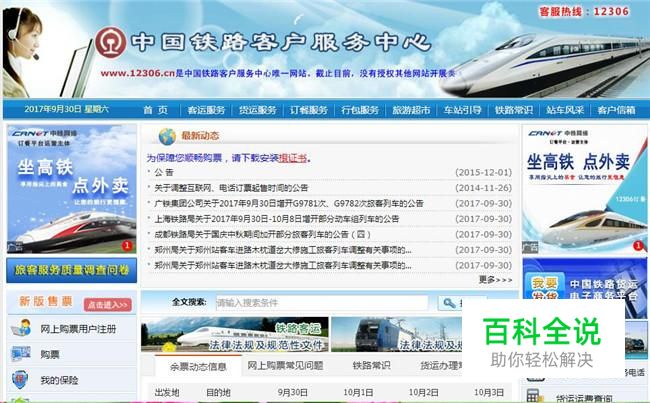This screenshot has height=403, width=650.
Task: Click the 最新动态 heading
Action: click(200, 136)
